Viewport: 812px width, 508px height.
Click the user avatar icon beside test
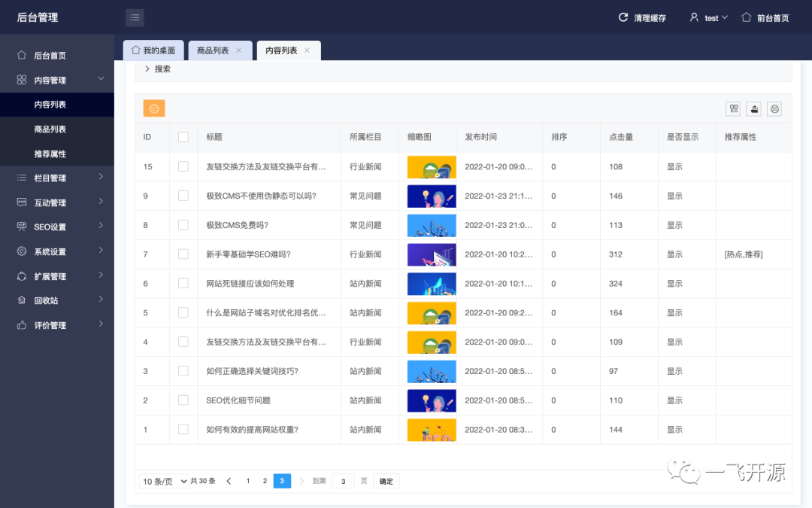click(x=694, y=17)
